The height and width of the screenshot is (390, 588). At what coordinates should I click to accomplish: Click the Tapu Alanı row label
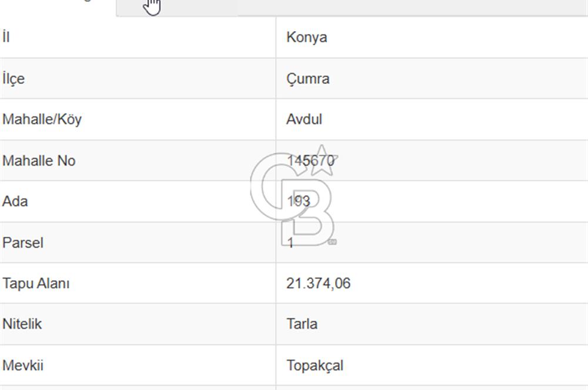(x=36, y=284)
